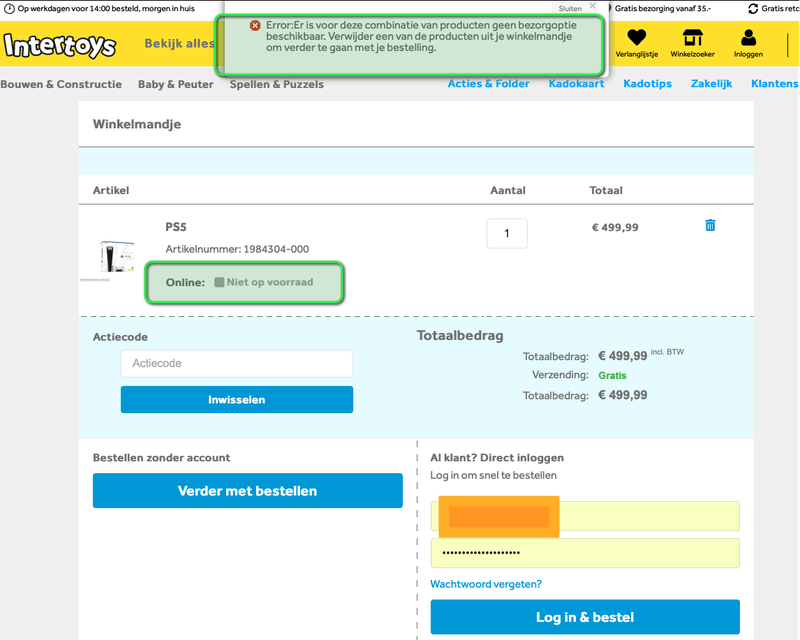Close the error popup with X
Screen dimensions: 800x640
(592, 6)
